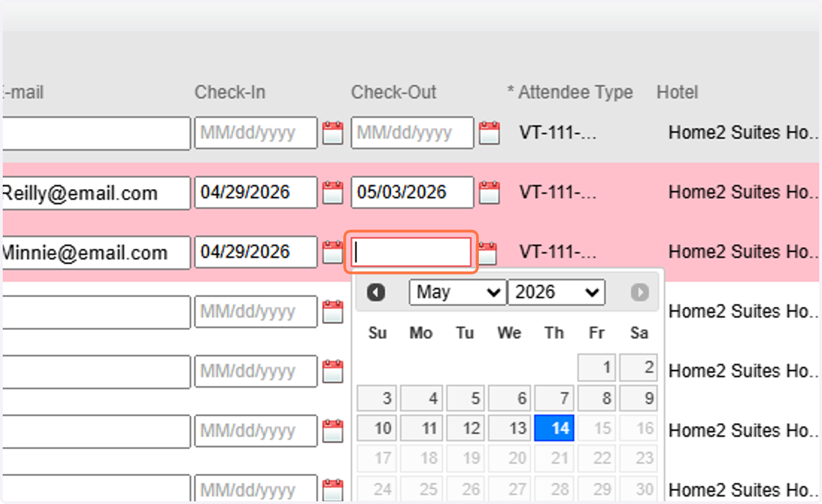
Task: Open calendar icon for first row Check-Out
Action: pos(489,132)
